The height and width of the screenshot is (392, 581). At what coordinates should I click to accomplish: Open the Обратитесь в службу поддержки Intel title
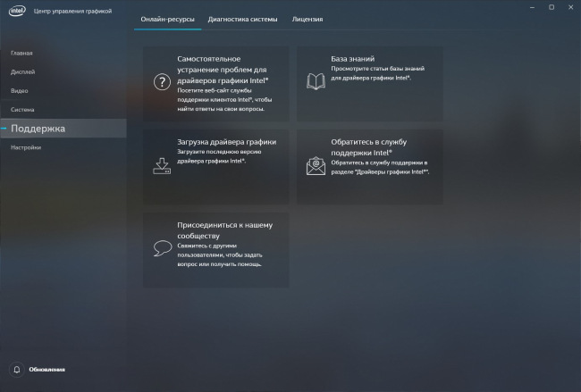click(x=368, y=147)
